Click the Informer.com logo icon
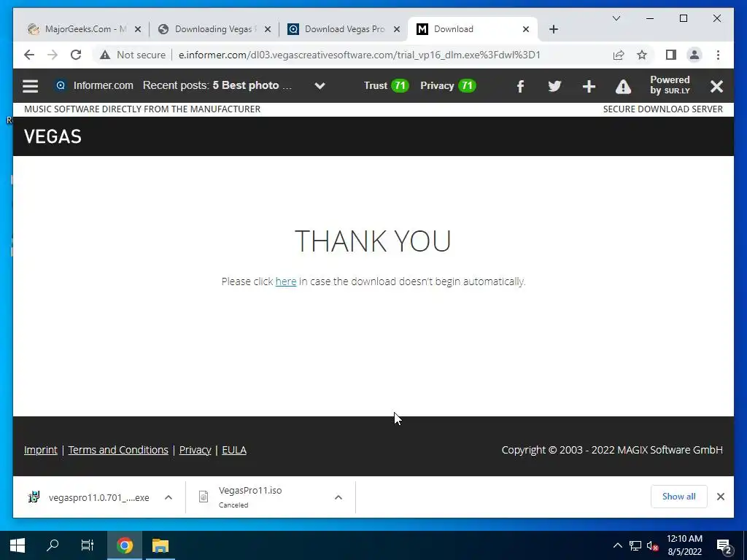Image resolution: width=747 pixels, height=560 pixels. [x=61, y=85]
